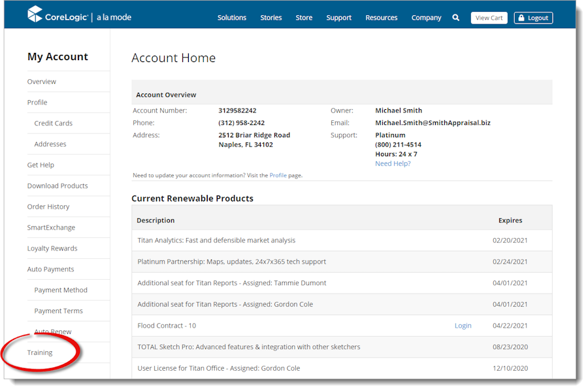Click the Need Help? link
The height and width of the screenshot is (391, 588).
393,163
